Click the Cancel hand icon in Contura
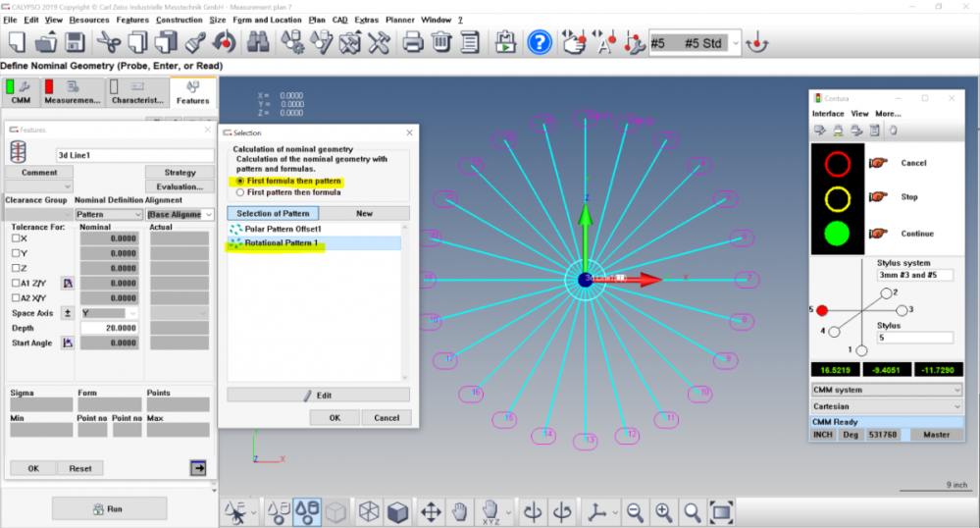Screen dimensions: 980x528 tap(878, 163)
